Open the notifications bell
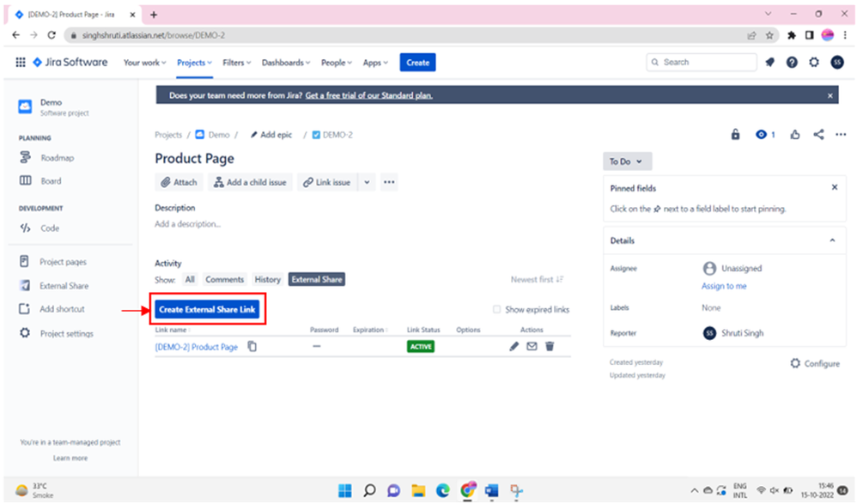The image size is (857, 504). (x=769, y=63)
